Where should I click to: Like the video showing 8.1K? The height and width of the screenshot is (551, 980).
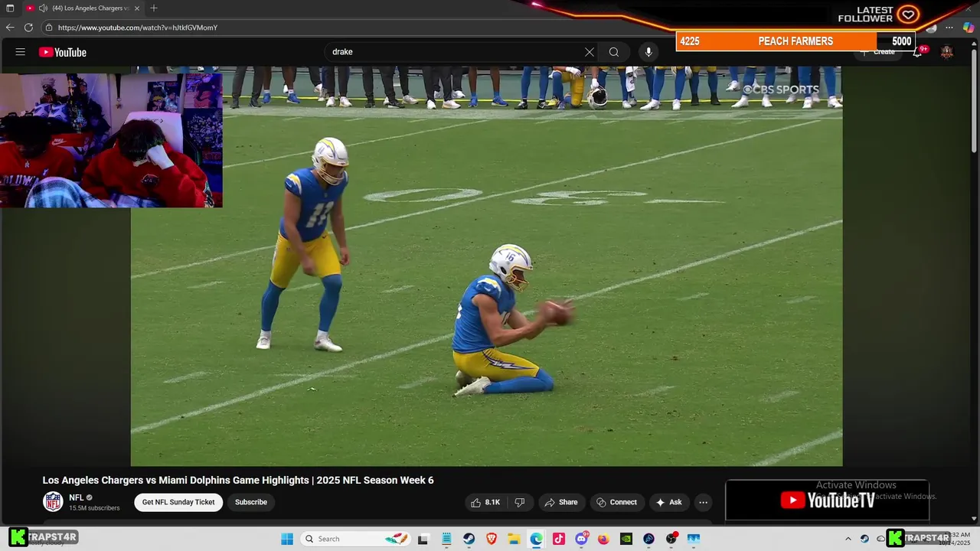point(485,502)
